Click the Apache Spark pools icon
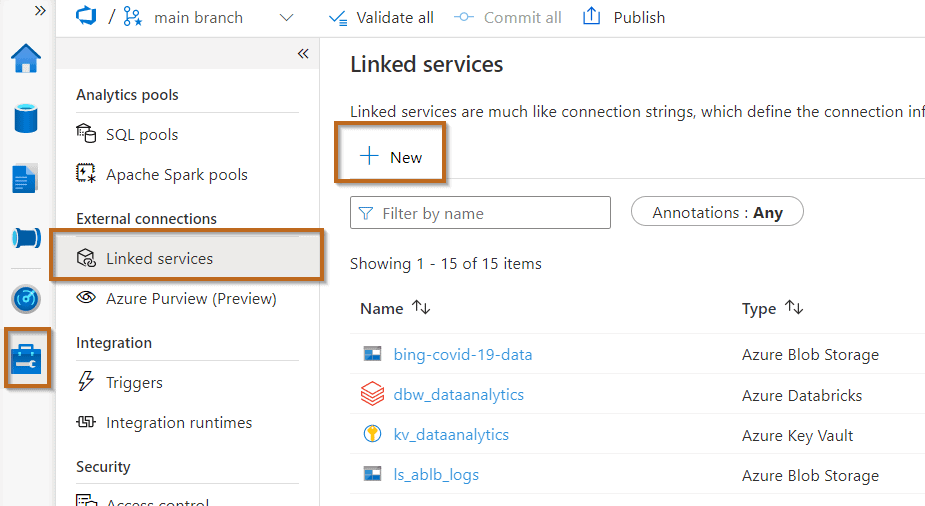Viewport: 925px width, 506px height. 86,173
